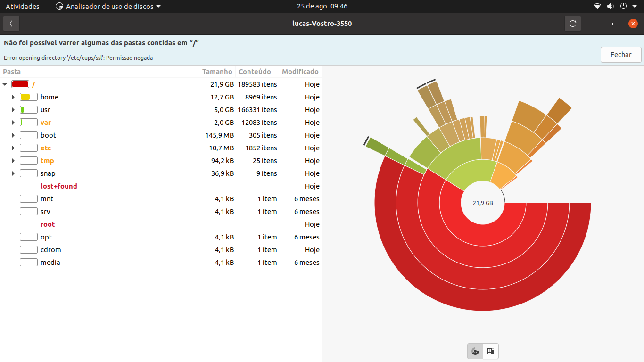Viewport: 644px width, 362px height.
Task: Collapse the root / folder row
Action: click(5, 84)
